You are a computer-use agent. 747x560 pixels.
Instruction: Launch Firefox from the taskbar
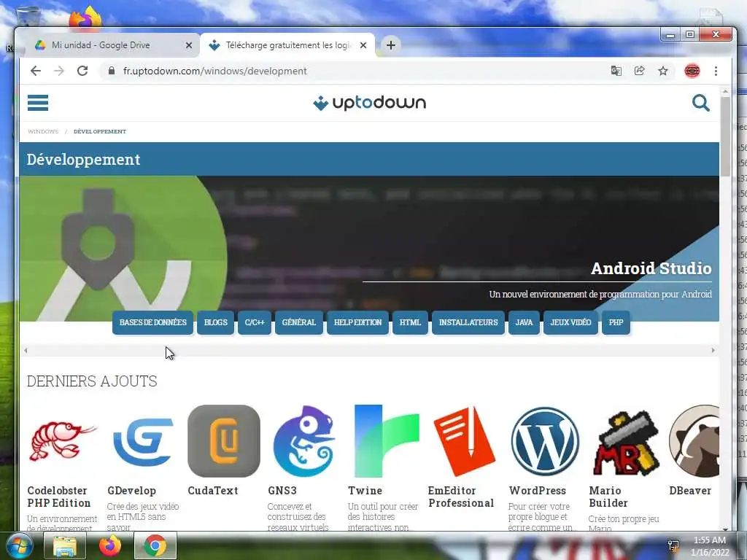[x=110, y=545]
